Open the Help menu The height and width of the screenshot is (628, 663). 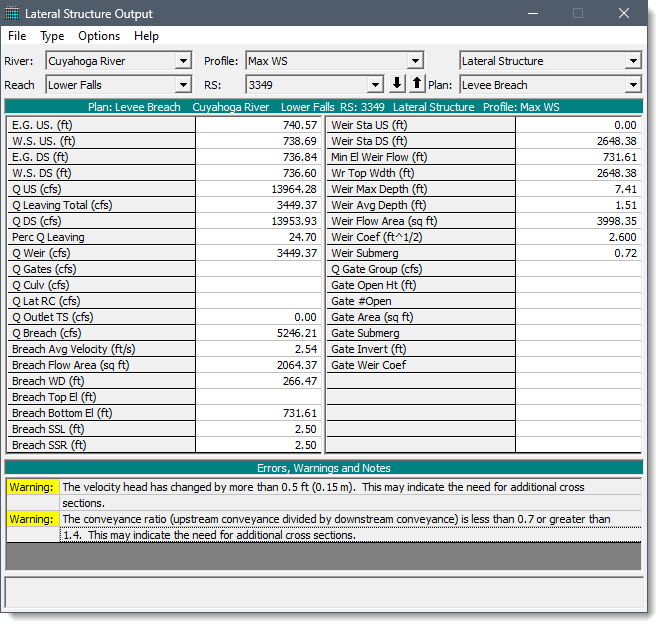coord(146,36)
